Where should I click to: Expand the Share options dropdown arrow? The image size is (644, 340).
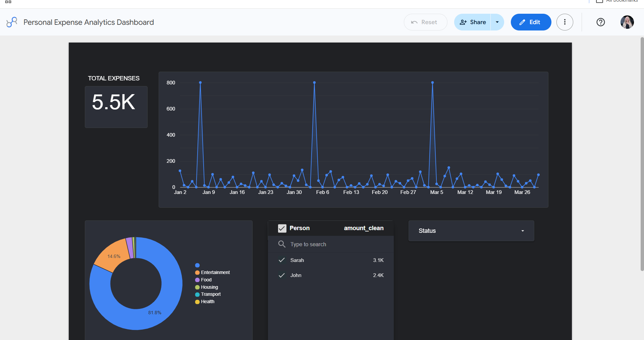pos(497,22)
